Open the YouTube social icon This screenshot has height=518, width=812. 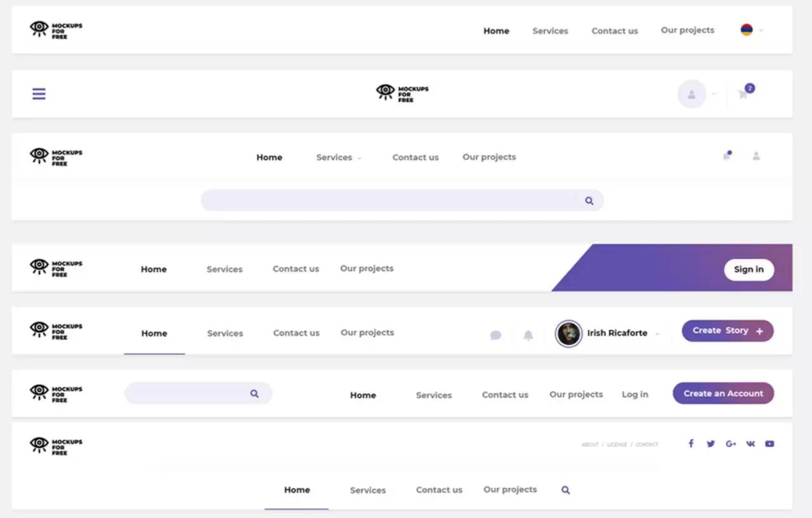[x=769, y=444]
